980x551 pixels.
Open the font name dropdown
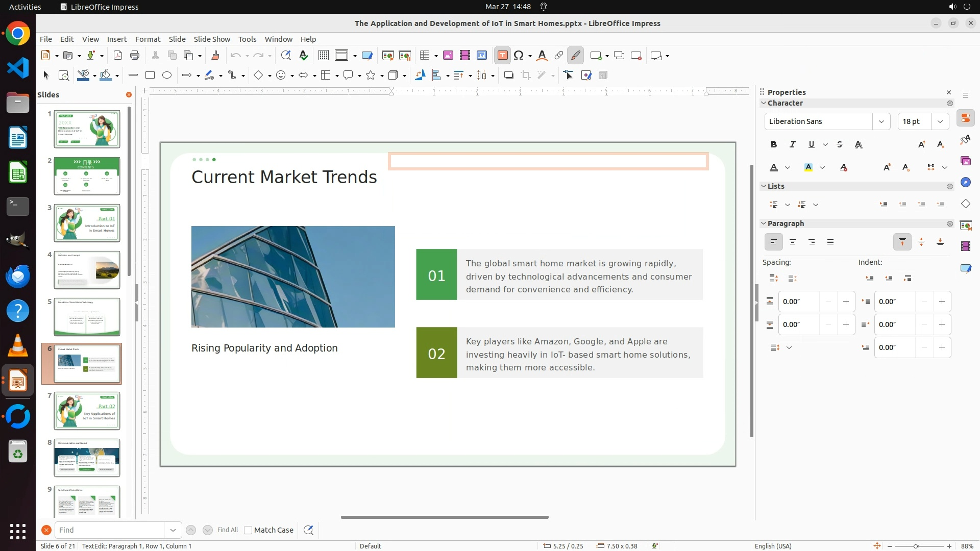pos(881,121)
